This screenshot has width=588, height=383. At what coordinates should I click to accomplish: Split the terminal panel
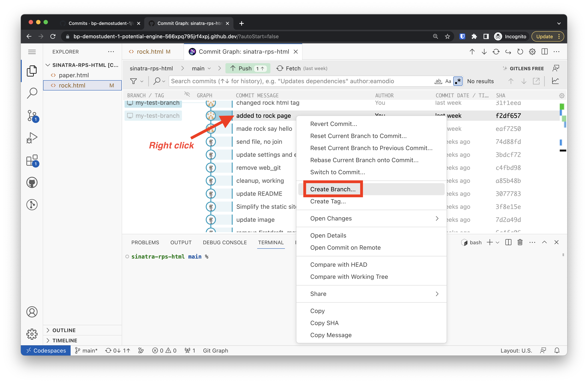(x=508, y=242)
